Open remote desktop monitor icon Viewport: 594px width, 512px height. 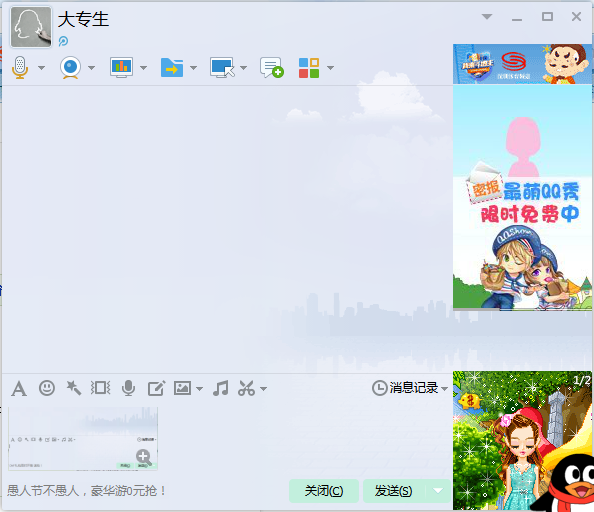pyautogui.click(x=222, y=68)
